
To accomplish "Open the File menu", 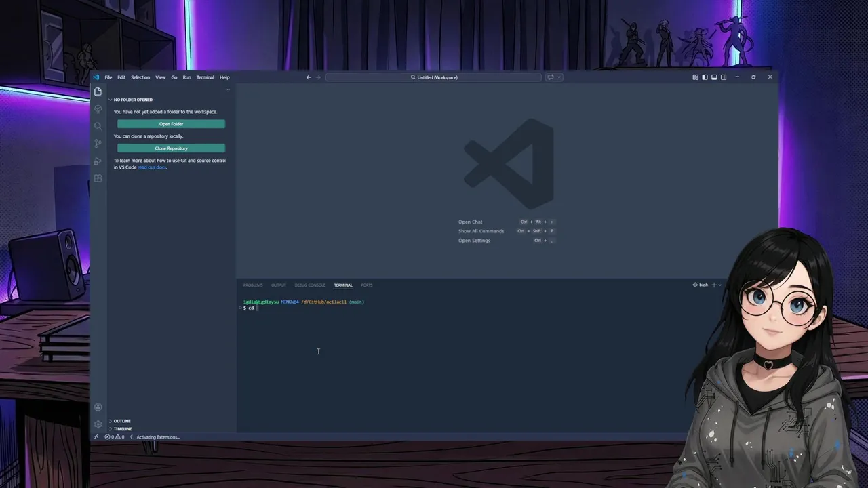I will tap(108, 77).
